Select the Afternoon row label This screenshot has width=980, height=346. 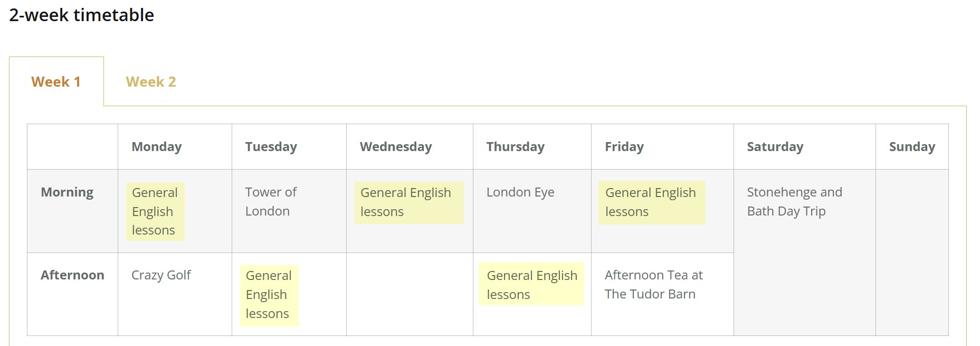tap(72, 275)
